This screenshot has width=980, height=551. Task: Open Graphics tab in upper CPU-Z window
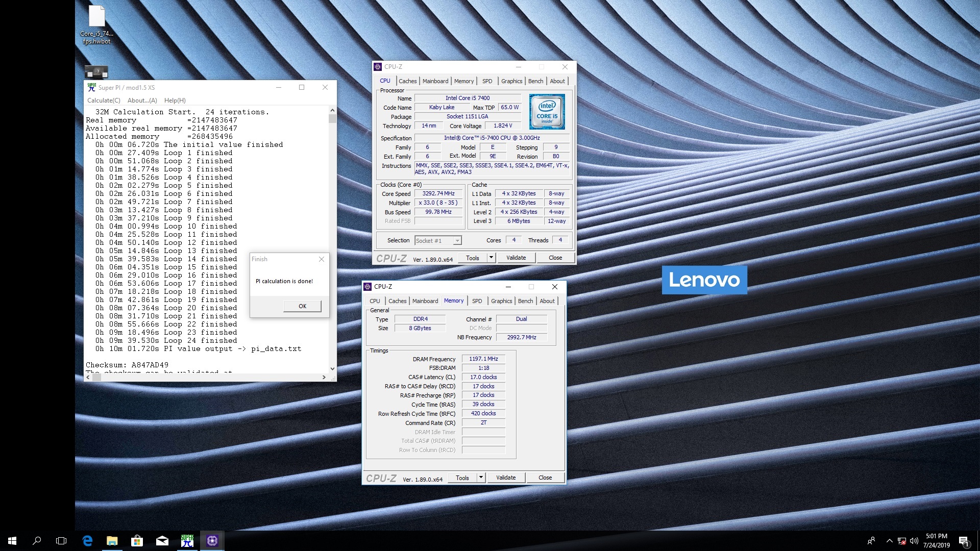click(511, 81)
